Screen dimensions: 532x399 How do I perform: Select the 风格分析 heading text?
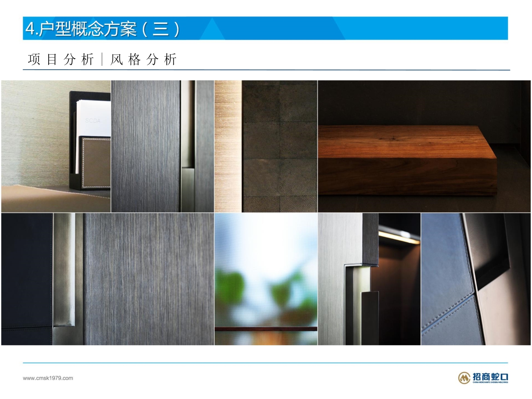(x=143, y=60)
